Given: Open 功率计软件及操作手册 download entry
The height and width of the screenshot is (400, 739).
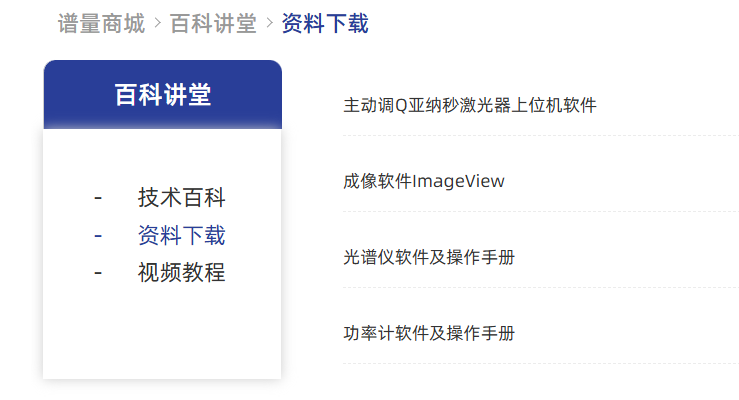Looking at the screenshot, I should click(x=428, y=333).
